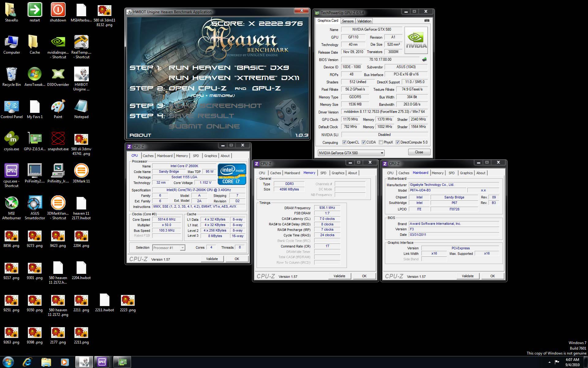Screen dimensions: 588x368
Task: Click Close button in GPU-Z
Action: pos(419,152)
